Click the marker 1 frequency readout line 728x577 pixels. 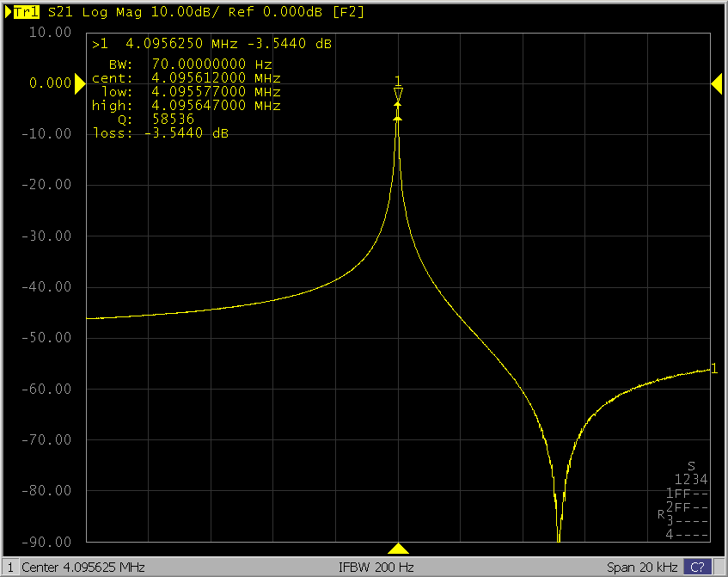point(212,44)
